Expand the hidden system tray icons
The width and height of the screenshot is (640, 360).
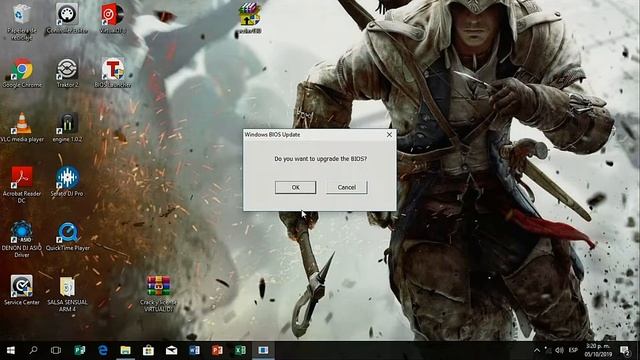coord(537,350)
